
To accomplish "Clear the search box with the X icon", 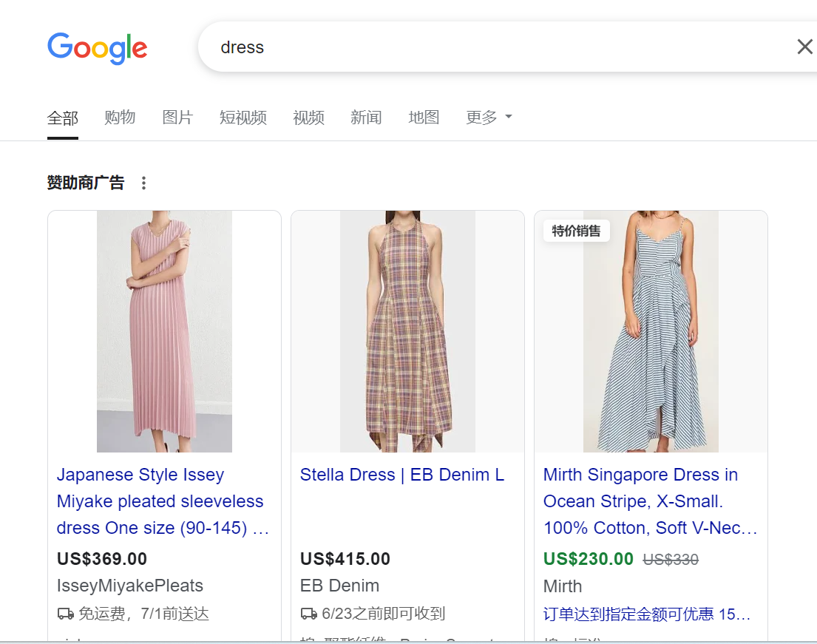I will pos(804,47).
